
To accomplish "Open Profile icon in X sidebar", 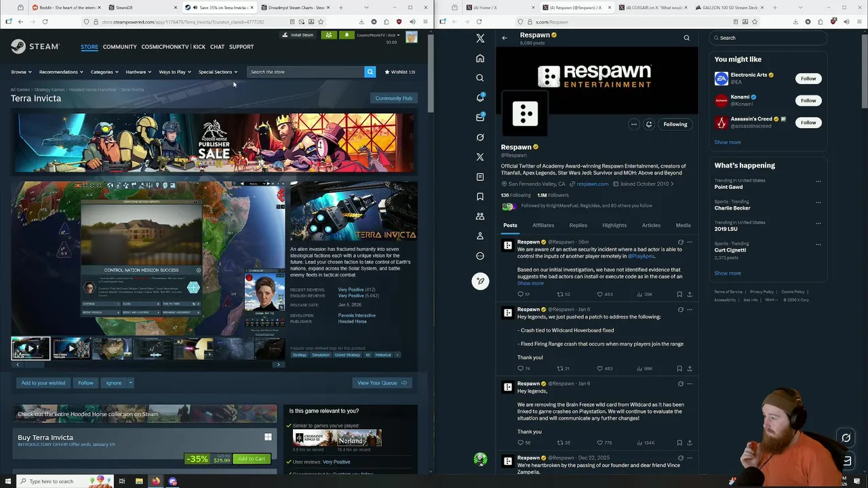I will pos(480,236).
